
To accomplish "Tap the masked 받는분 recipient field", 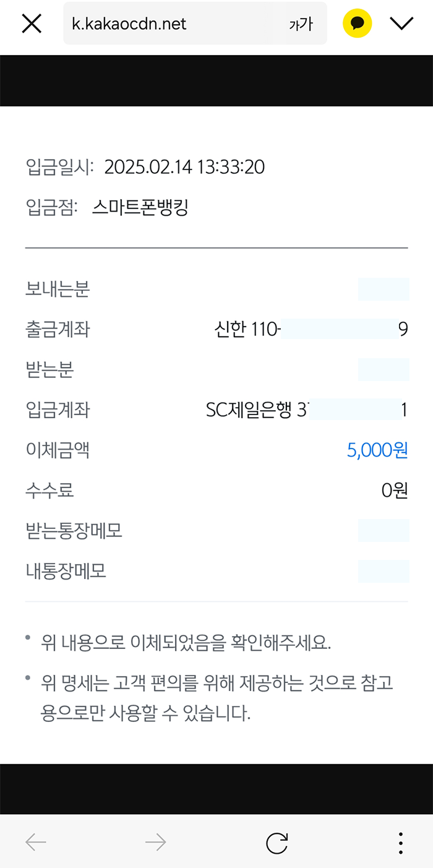I will tap(384, 369).
